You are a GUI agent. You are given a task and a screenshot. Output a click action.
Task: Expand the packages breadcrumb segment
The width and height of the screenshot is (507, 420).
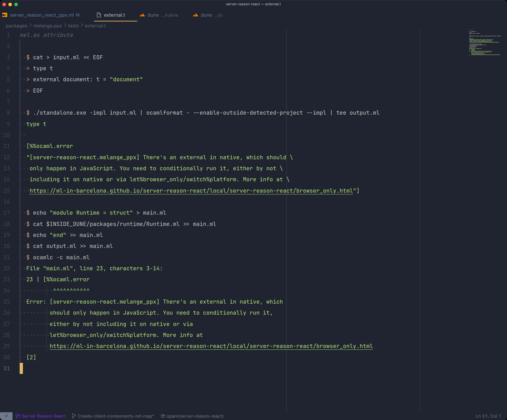tap(16, 26)
